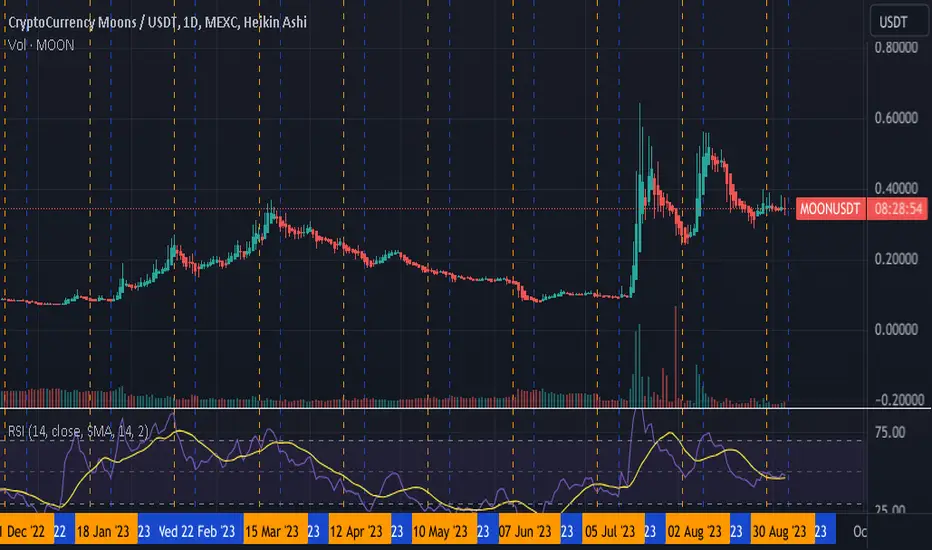Click the 0.40000 price axis label
This screenshot has width=932, height=550.
point(896,188)
